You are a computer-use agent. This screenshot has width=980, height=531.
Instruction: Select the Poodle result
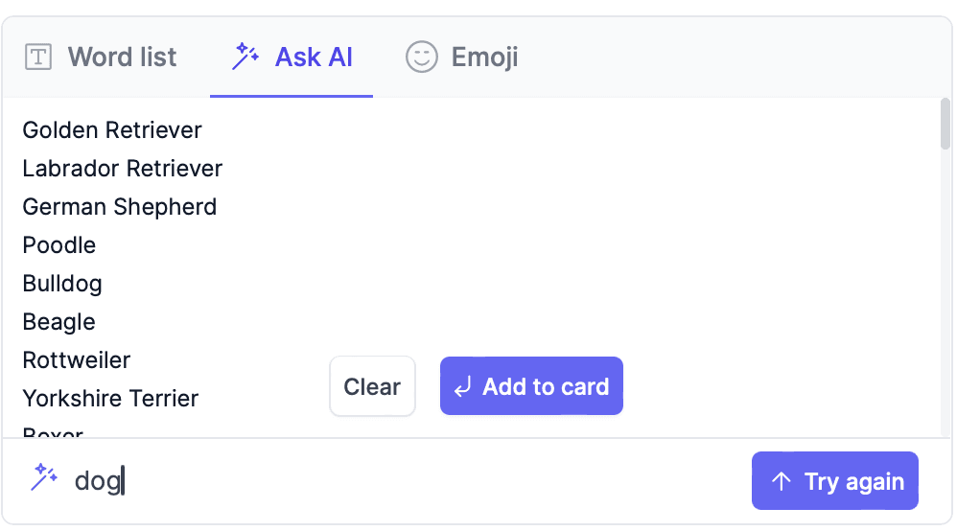point(59,245)
